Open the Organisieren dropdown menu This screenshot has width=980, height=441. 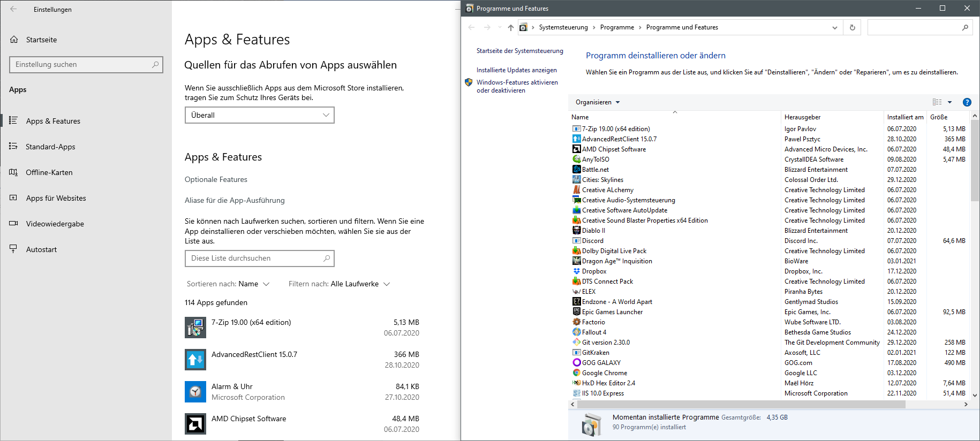coord(598,102)
